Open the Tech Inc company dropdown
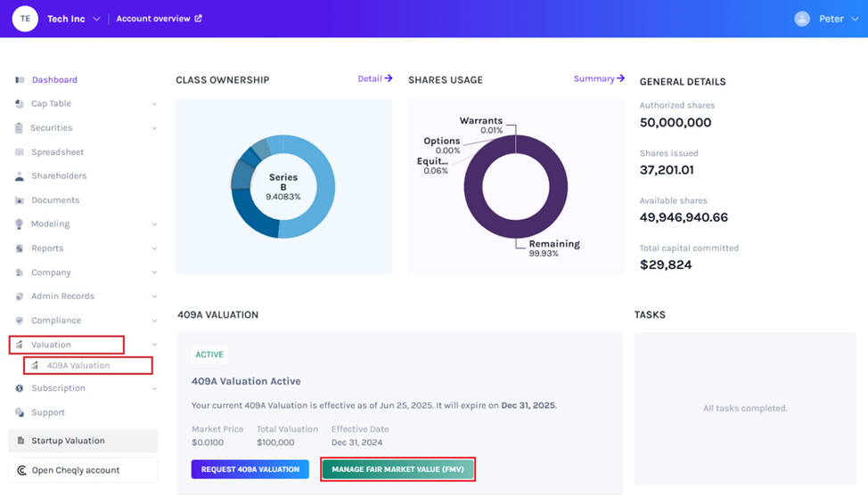Screen dimensions: 868x495 (96, 19)
